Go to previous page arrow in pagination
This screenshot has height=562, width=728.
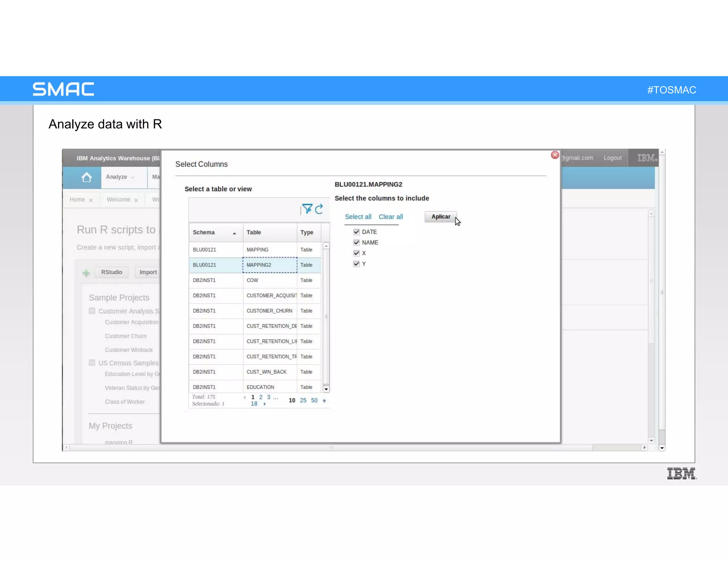[245, 398]
